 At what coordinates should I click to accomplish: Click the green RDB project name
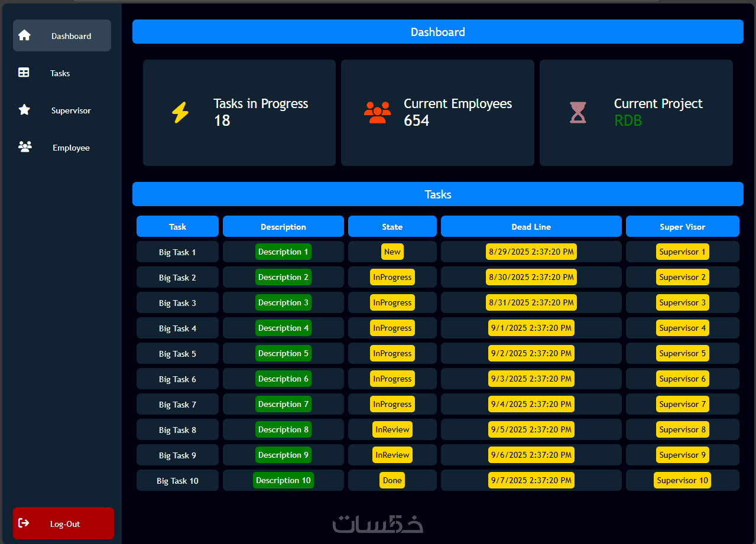click(x=628, y=120)
